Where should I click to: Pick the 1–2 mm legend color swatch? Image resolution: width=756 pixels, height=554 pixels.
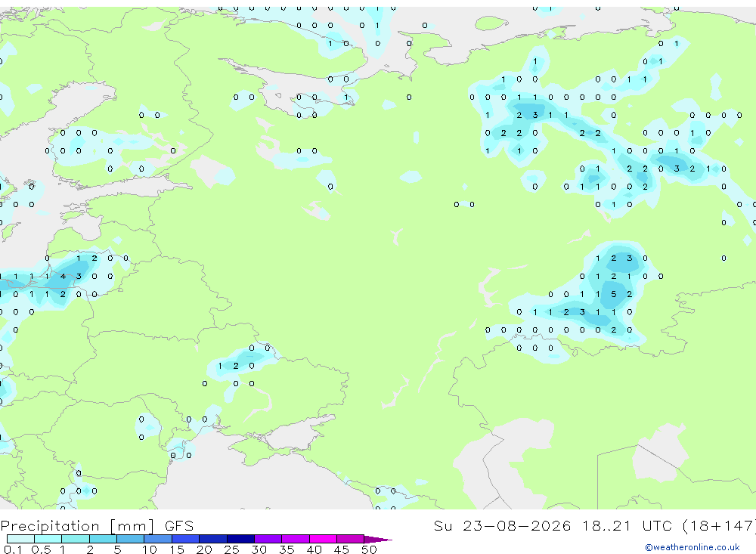point(76,539)
